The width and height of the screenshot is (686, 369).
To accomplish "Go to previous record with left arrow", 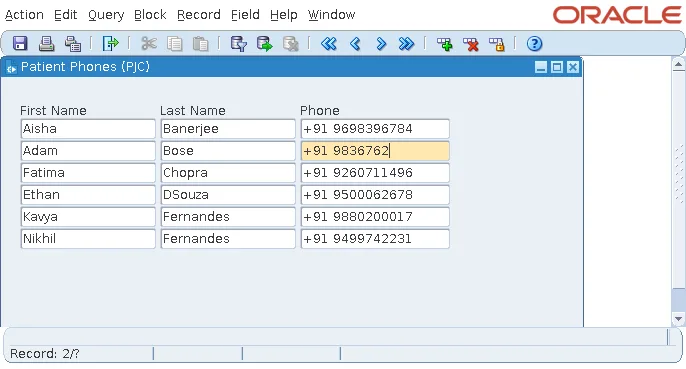I will 355,44.
